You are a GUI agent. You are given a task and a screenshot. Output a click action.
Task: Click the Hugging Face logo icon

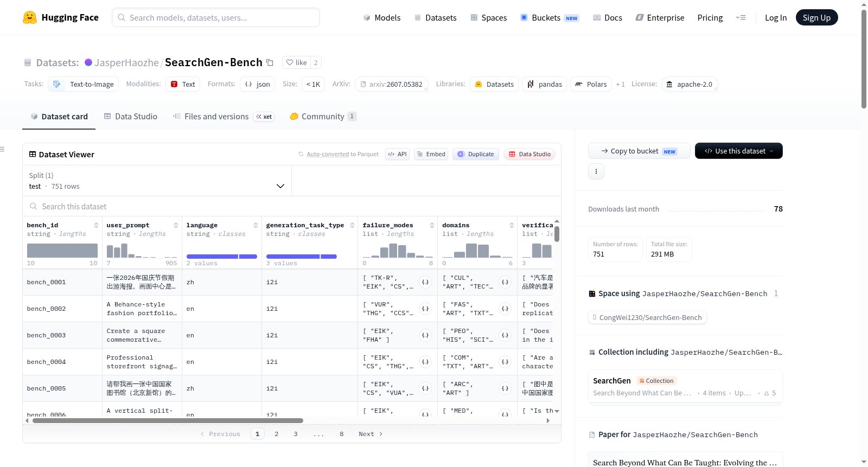(x=30, y=17)
